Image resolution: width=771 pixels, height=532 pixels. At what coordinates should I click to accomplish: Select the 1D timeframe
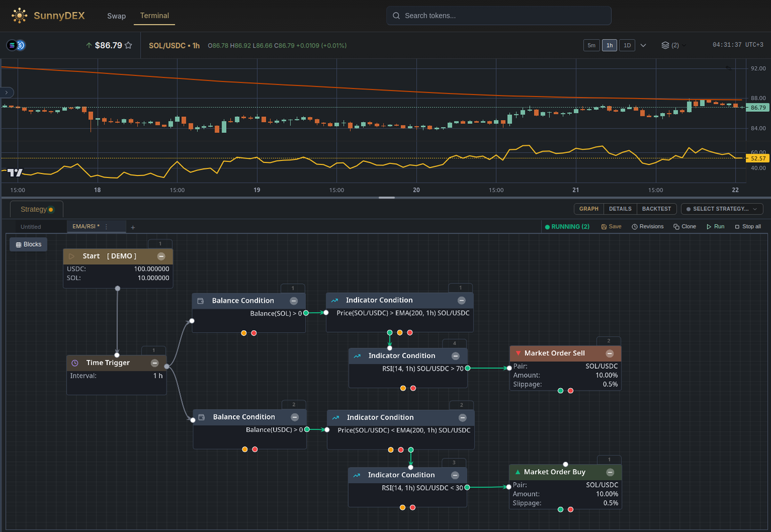627,46
